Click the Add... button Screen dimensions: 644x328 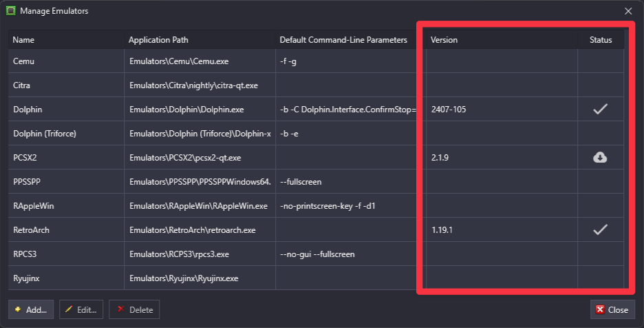31,309
